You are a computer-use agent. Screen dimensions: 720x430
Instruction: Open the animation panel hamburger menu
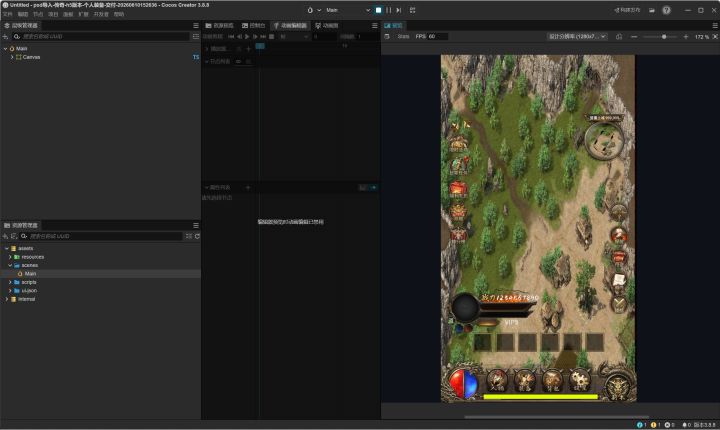pos(375,25)
